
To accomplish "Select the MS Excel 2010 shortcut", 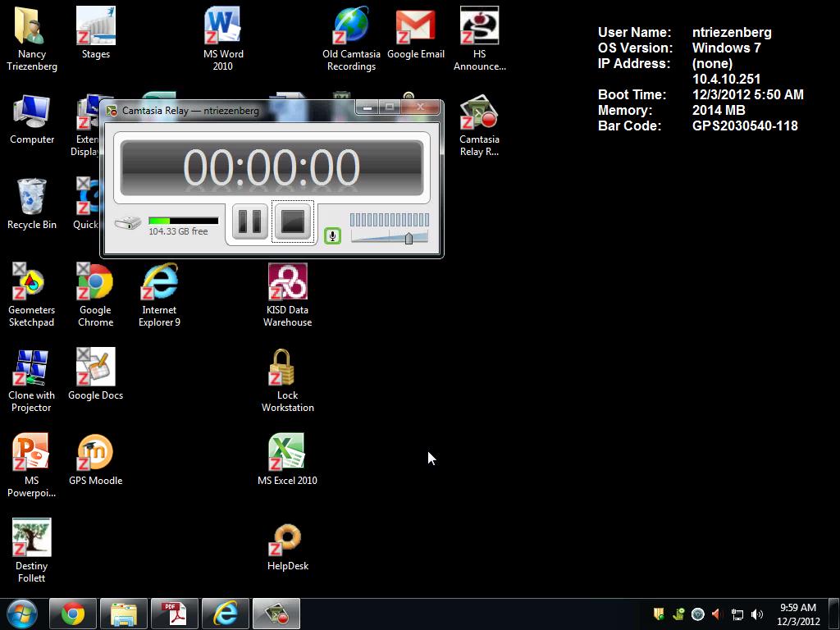I will pyautogui.click(x=288, y=459).
